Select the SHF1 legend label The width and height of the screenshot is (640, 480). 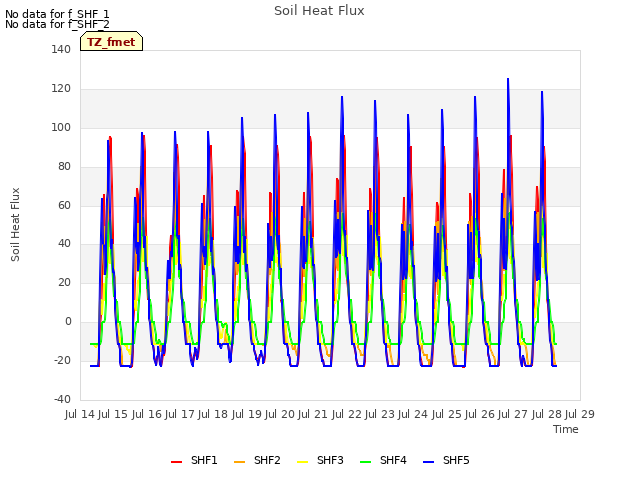click(204, 460)
